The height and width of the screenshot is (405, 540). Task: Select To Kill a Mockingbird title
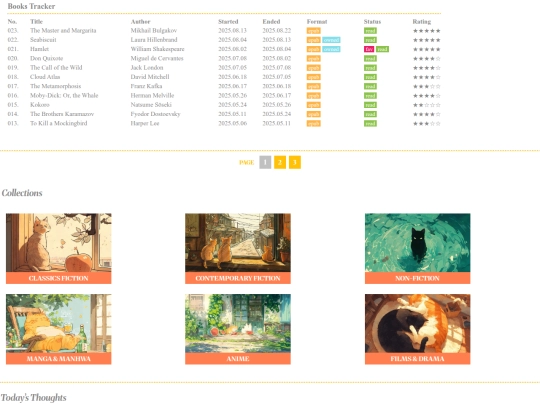tap(59, 124)
